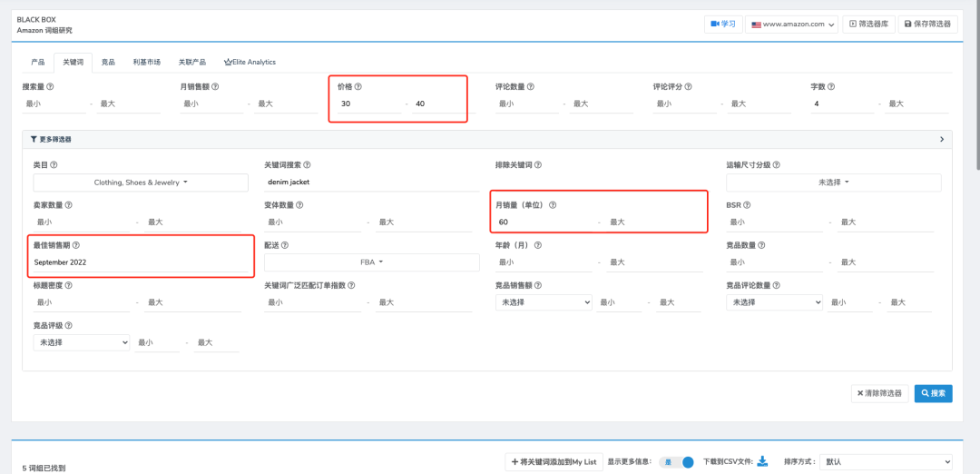Click help icon beside 关键词搜索
Screen dimensions: 980x474
[x=308, y=165]
